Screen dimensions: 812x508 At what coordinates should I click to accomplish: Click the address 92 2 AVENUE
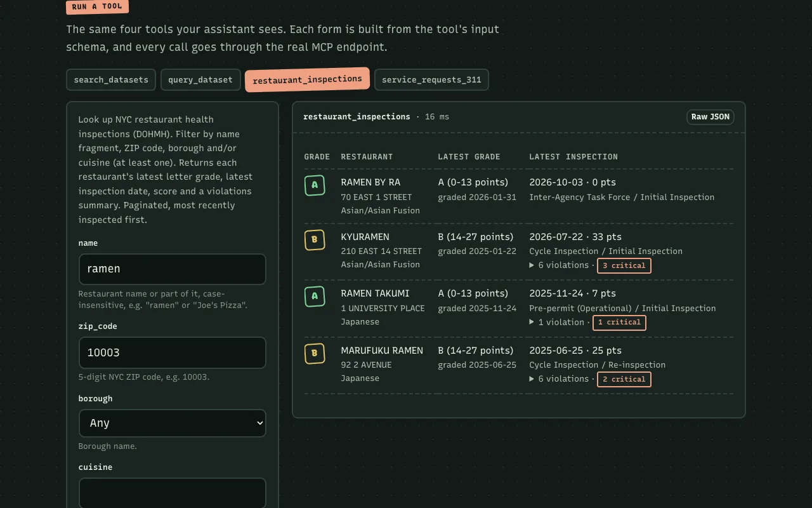click(x=366, y=365)
